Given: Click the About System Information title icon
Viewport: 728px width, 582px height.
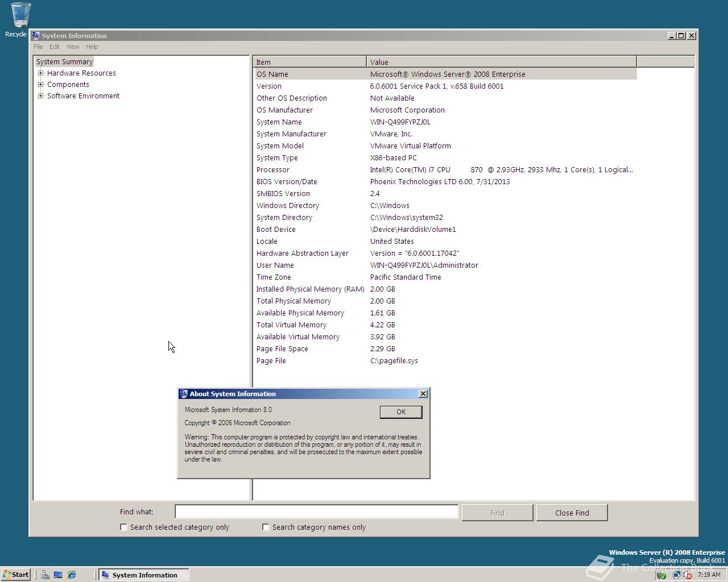Looking at the screenshot, I should [x=183, y=393].
